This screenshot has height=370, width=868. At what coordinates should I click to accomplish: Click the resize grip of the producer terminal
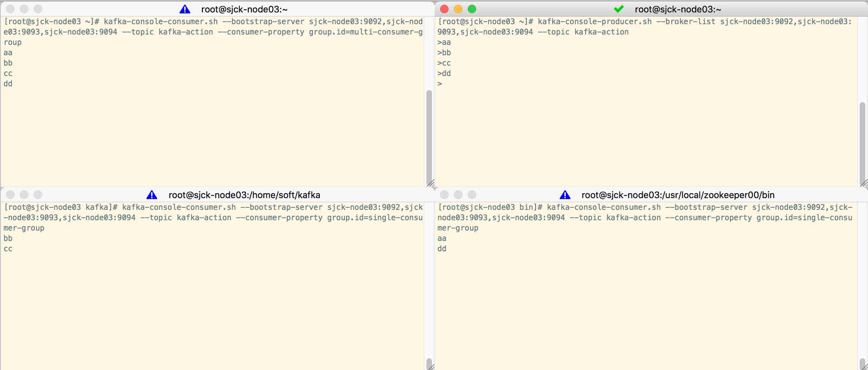click(x=864, y=183)
